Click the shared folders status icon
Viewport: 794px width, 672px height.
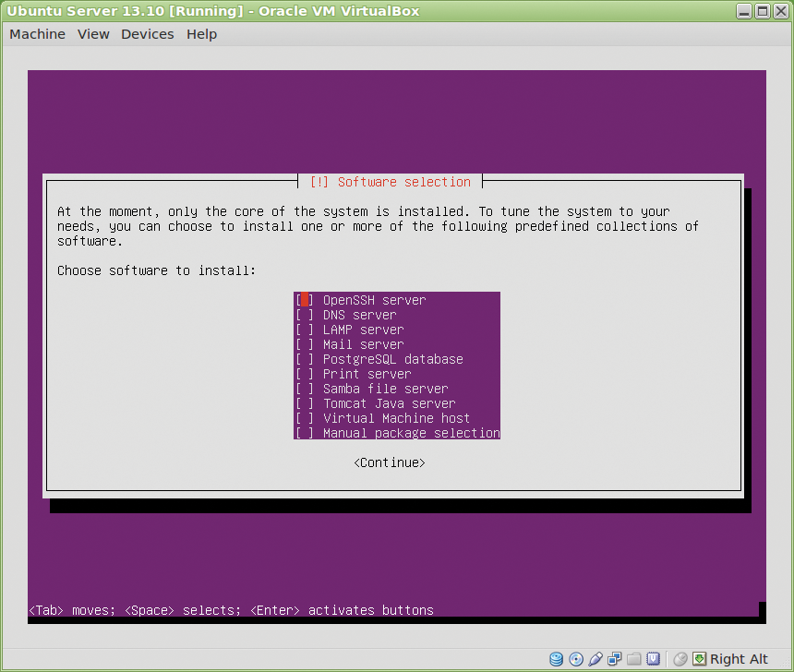tap(634, 659)
